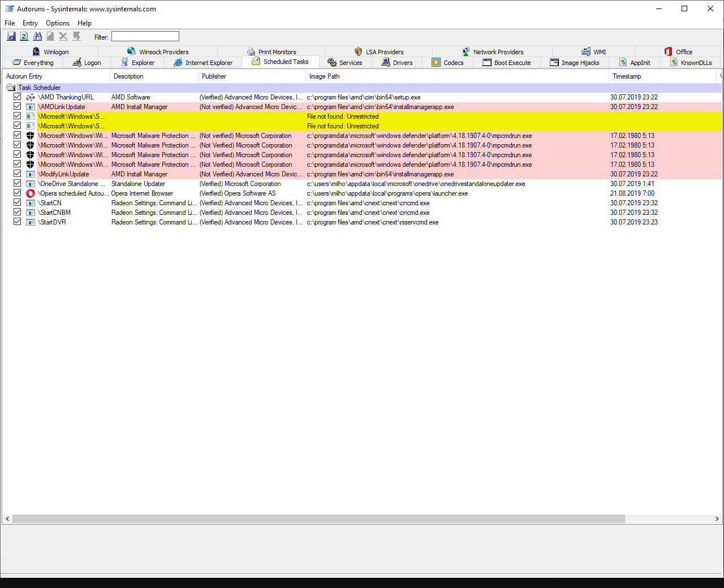Click the Find binoculars icon

(37, 36)
